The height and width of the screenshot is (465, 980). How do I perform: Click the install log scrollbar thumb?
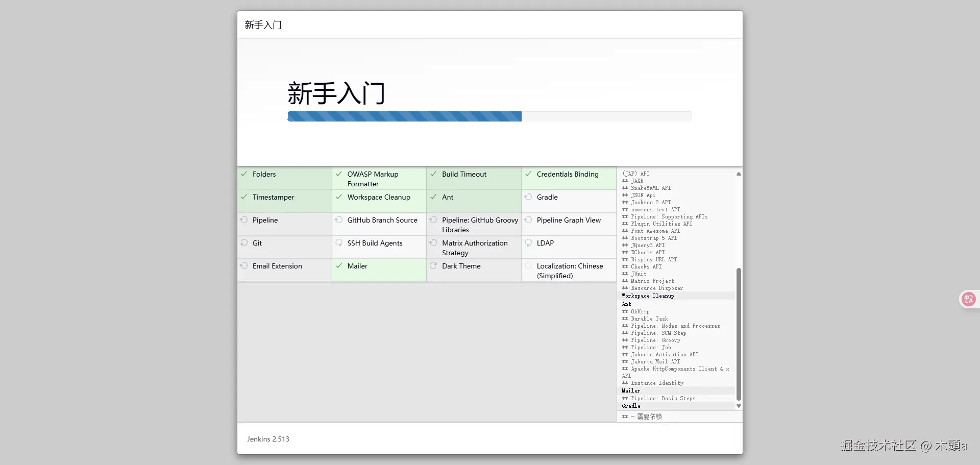(x=739, y=334)
